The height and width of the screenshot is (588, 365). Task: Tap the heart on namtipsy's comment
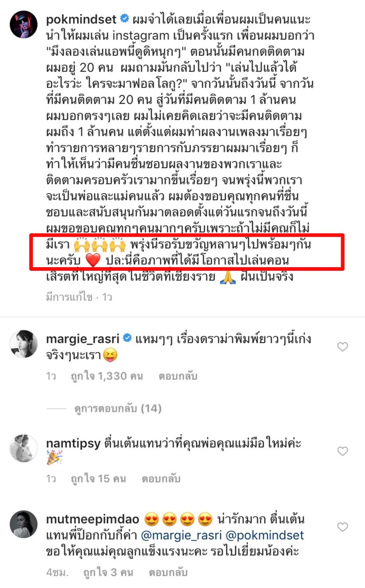tap(342, 451)
